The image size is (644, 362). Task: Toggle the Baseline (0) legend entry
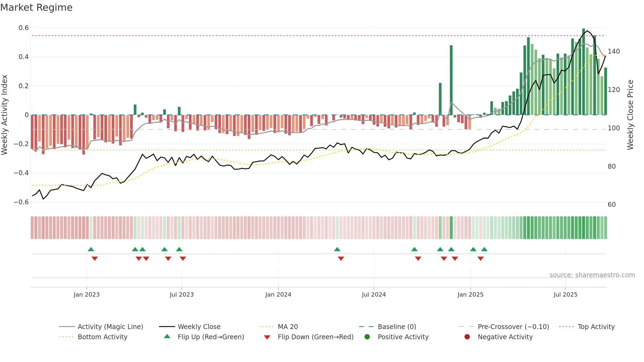click(x=387, y=327)
